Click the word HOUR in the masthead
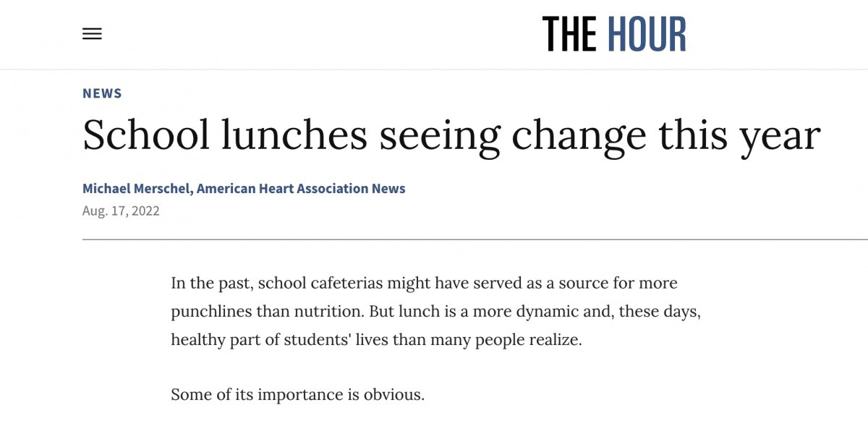Screen dimensions: 868x434 point(647,34)
